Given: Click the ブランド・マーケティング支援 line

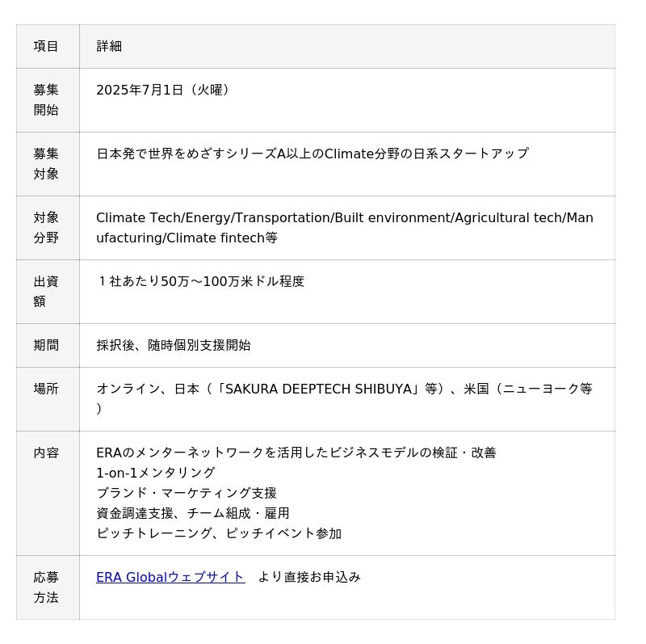Looking at the screenshot, I should tap(187, 493).
